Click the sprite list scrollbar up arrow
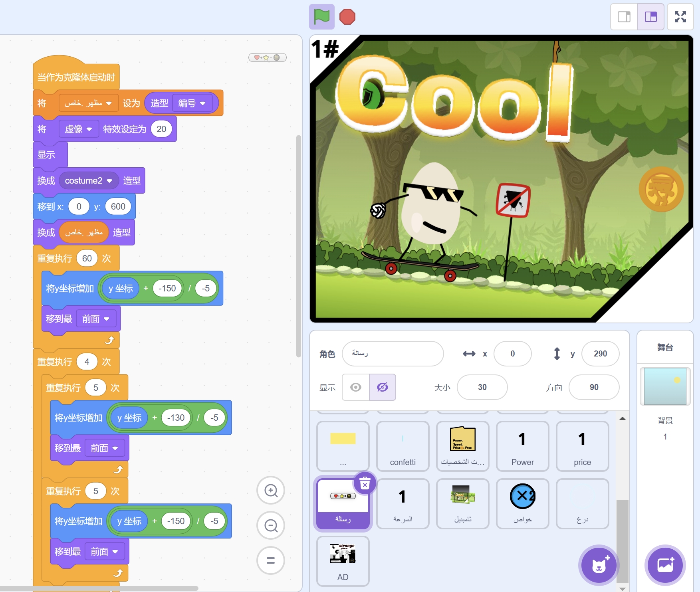This screenshot has width=700, height=592. coord(622,418)
